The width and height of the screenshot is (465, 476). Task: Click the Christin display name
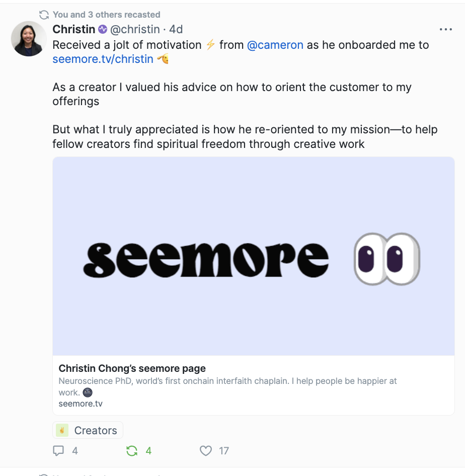[74, 30]
